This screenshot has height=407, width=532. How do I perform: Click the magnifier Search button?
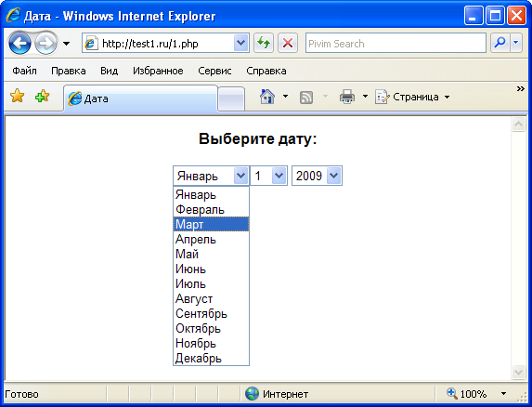pos(500,43)
